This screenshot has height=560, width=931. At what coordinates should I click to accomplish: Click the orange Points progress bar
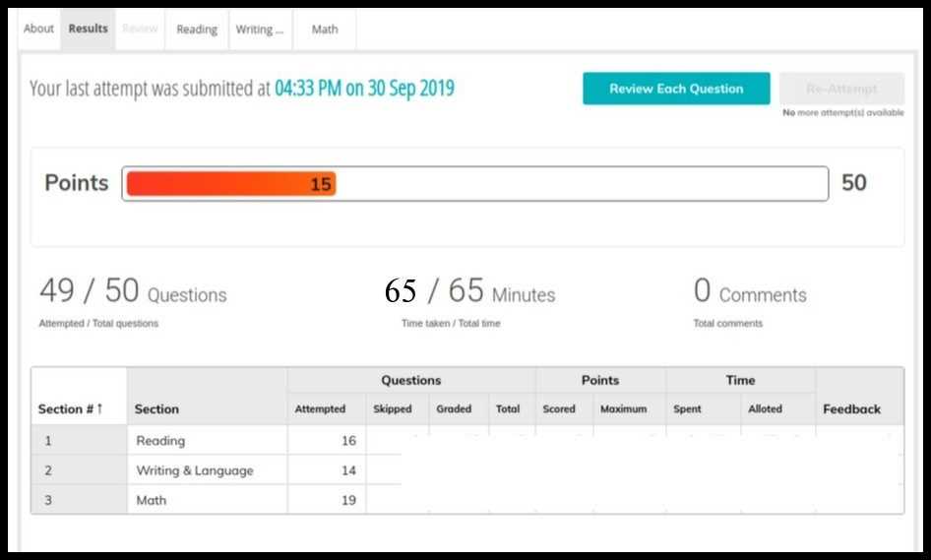(231, 183)
